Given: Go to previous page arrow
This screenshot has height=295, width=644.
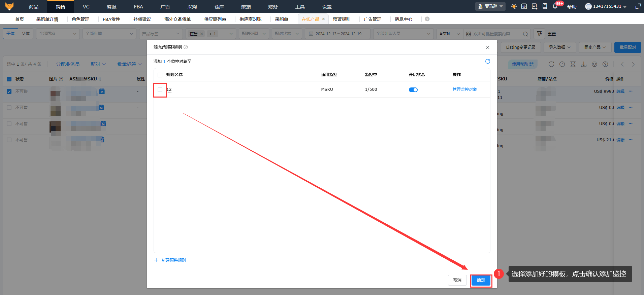Looking at the screenshot, I should tap(622, 64).
